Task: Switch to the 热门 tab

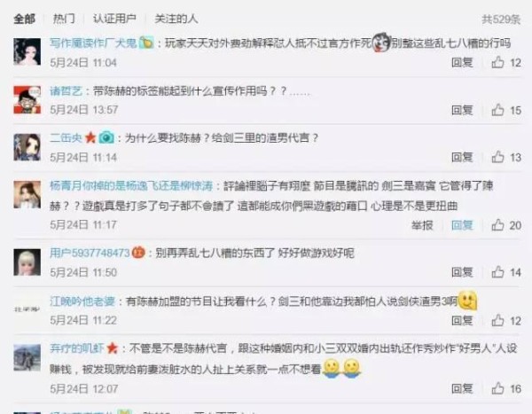Action: pos(64,19)
